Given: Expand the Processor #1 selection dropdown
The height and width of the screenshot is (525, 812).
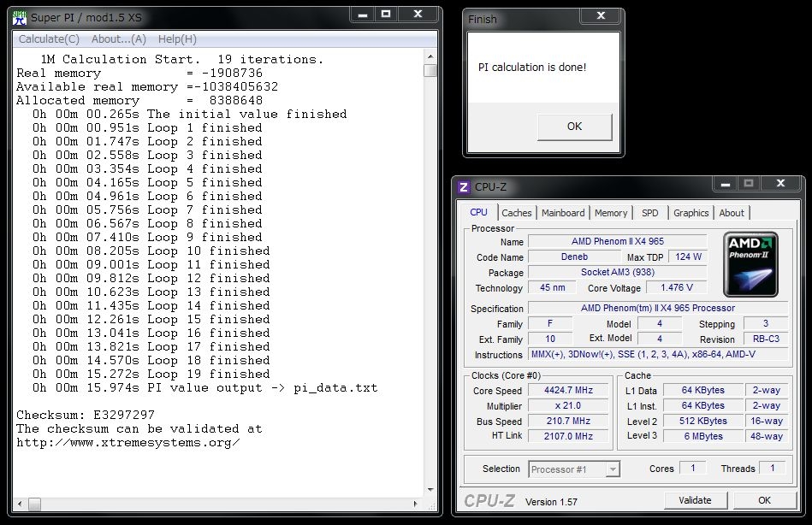Looking at the screenshot, I should click(613, 469).
